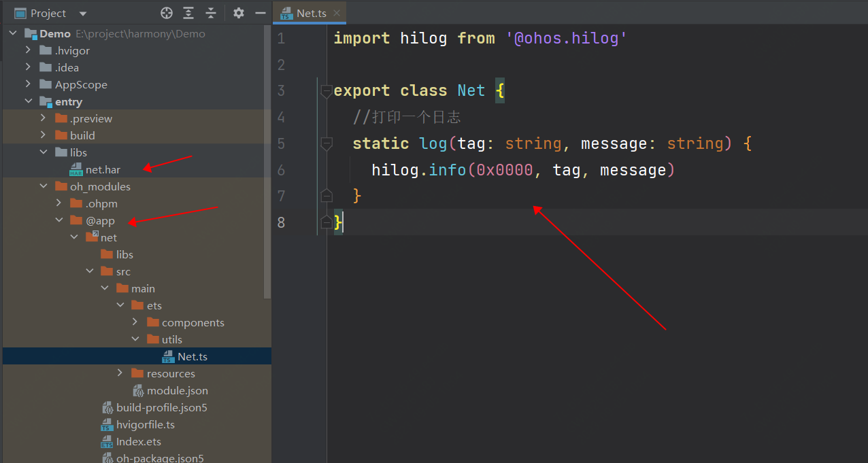This screenshot has height=463, width=868.
Task: Open the Project view dropdown
Action: click(x=83, y=14)
